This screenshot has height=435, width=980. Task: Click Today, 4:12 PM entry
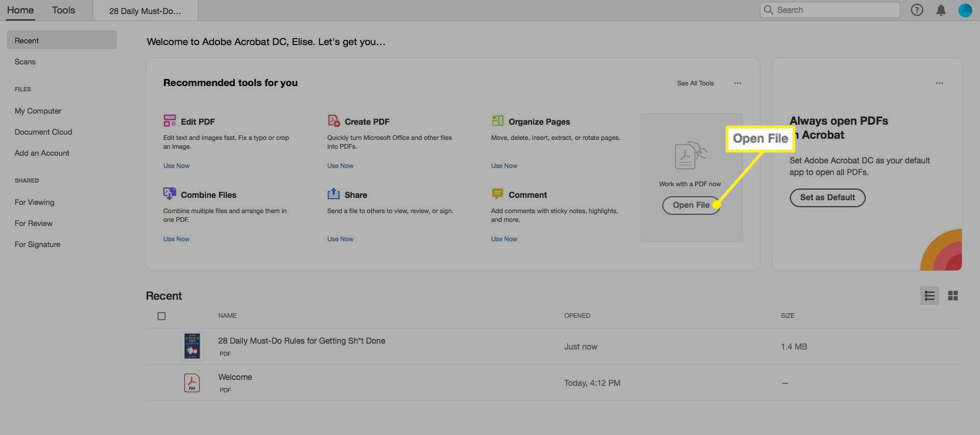(x=592, y=383)
